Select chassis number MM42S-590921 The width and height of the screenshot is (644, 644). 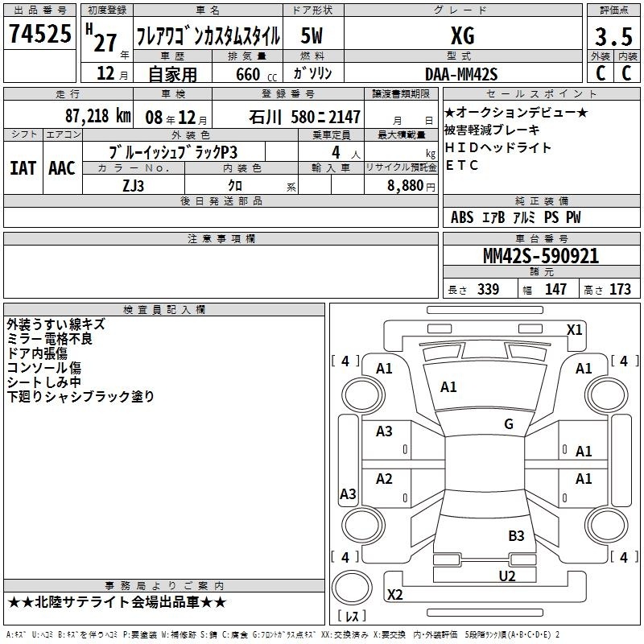540,256
